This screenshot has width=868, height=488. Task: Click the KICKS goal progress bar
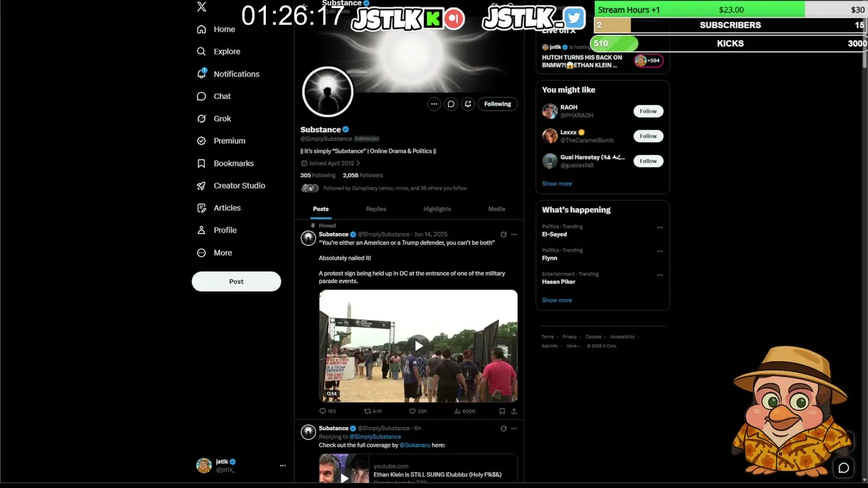tap(731, 43)
